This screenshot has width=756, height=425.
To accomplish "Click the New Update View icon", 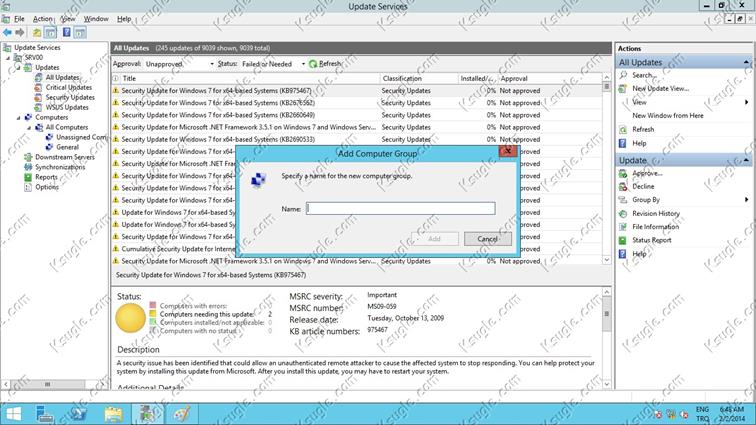I will pos(623,89).
